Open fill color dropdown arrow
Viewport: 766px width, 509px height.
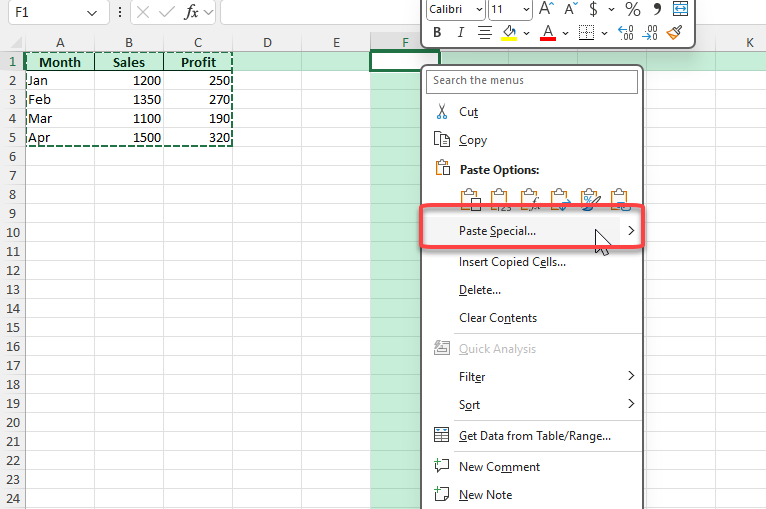[526, 33]
